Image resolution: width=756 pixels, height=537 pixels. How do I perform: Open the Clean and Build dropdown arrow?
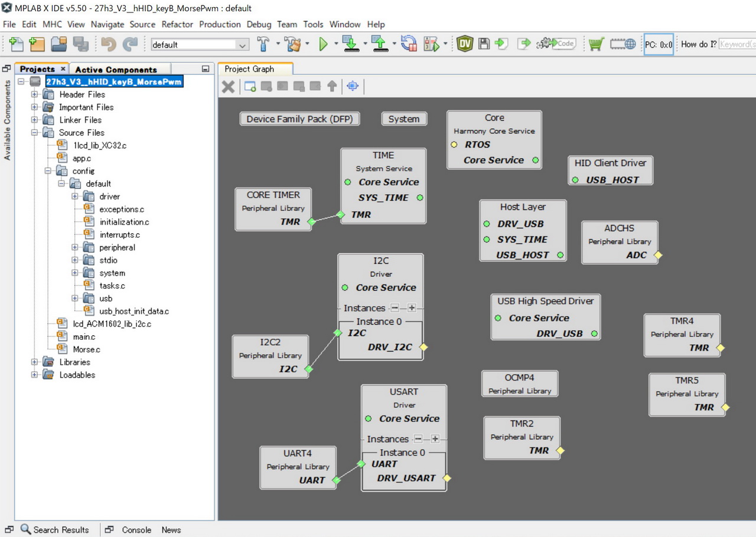(307, 44)
